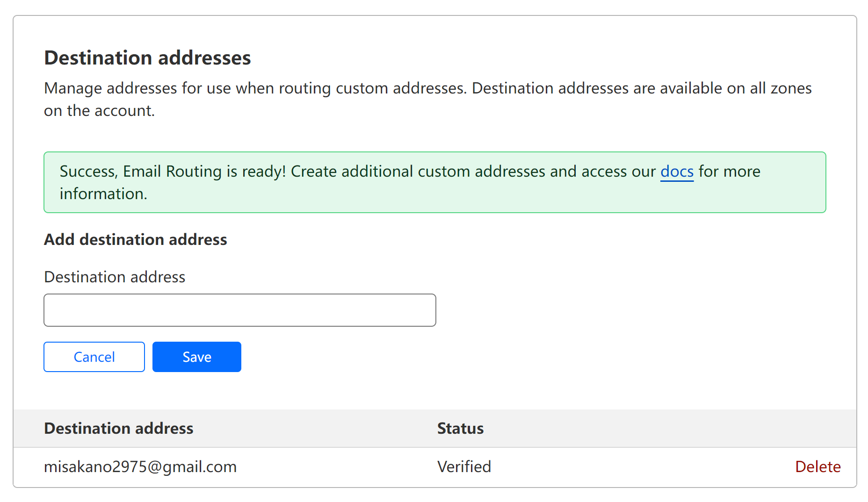The width and height of the screenshot is (868, 502).
Task: Click the 'Manage addresses' description sentence
Action: 255,88
